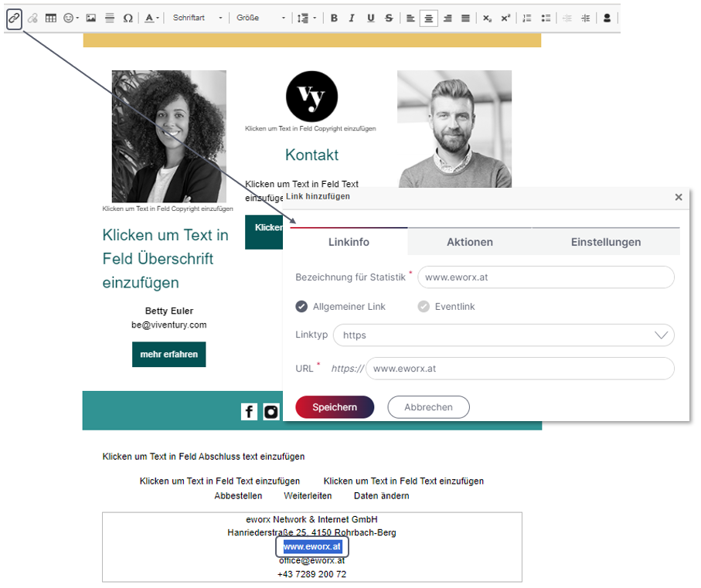Click the mehr erfahren button
Viewport: 701px width, 588px height.
[169, 355]
